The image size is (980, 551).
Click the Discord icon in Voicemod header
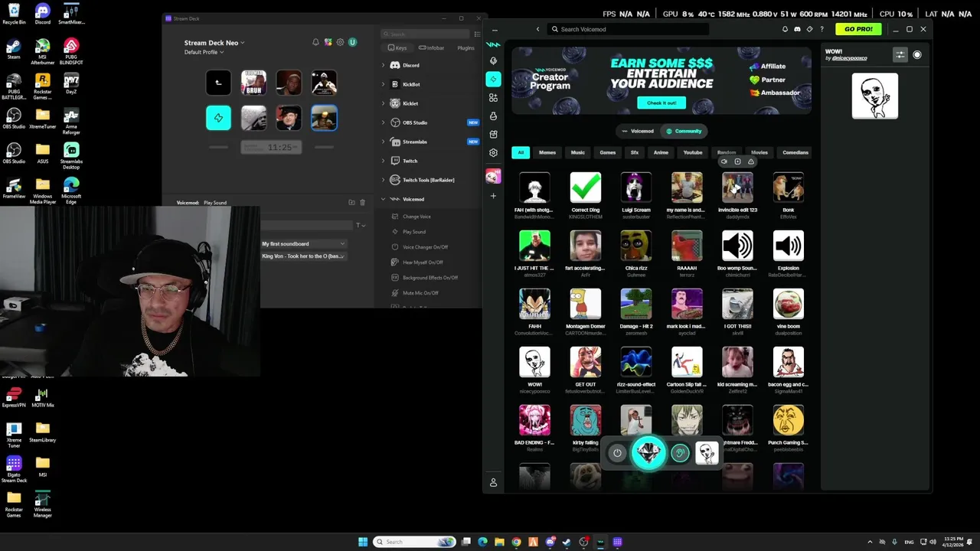tap(797, 29)
